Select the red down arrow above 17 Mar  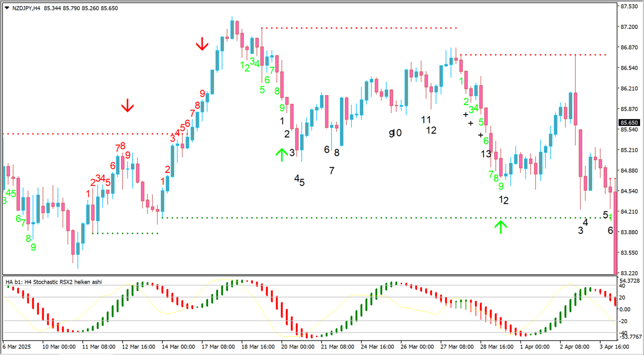[x=202, y=44]
